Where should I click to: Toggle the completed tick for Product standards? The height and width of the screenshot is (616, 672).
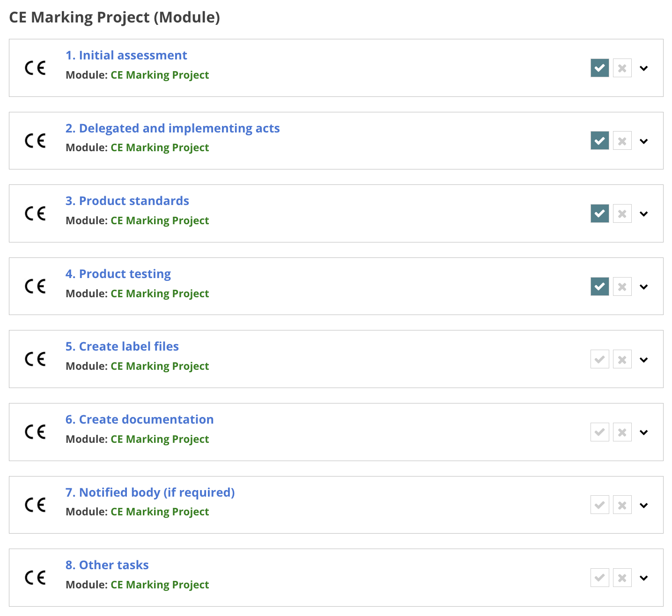(x=600, y=214)
